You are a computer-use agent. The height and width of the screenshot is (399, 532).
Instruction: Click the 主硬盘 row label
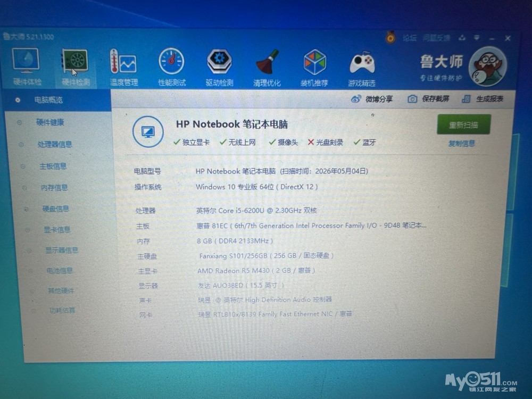[147, 256]
